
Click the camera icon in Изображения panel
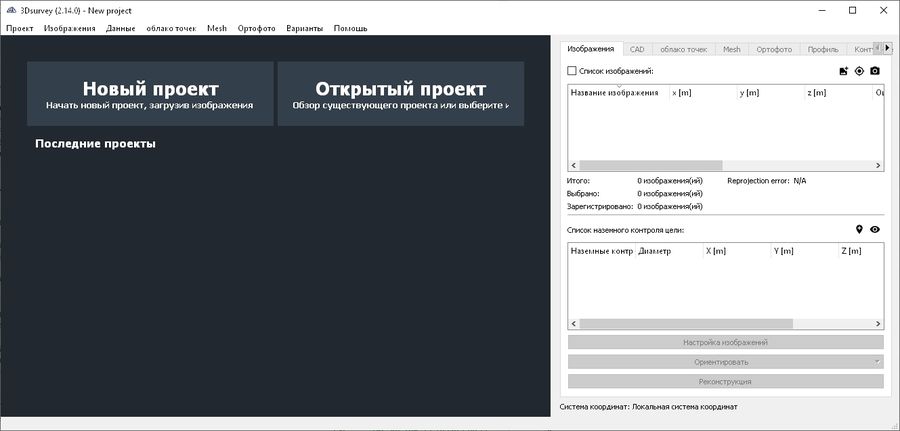click(x=875, y=71)
